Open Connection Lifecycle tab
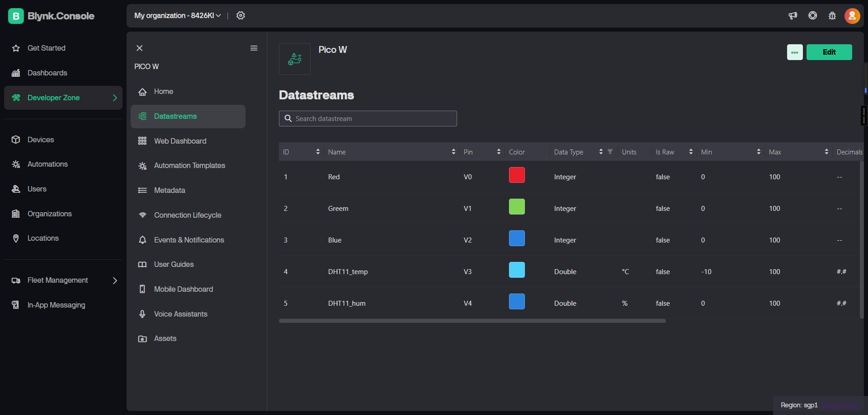This screenshot has width=868, height=415. point(188,215)
